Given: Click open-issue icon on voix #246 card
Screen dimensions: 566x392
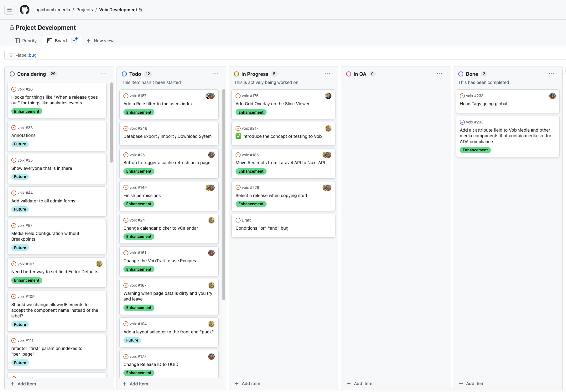Looking at the screenshot, I should coord(126,128).
